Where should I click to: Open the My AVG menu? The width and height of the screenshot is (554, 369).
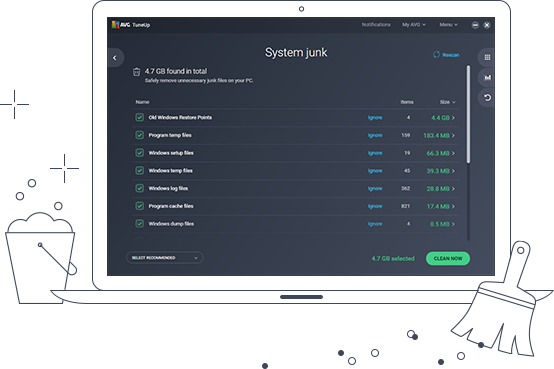[x=414, y=25]
